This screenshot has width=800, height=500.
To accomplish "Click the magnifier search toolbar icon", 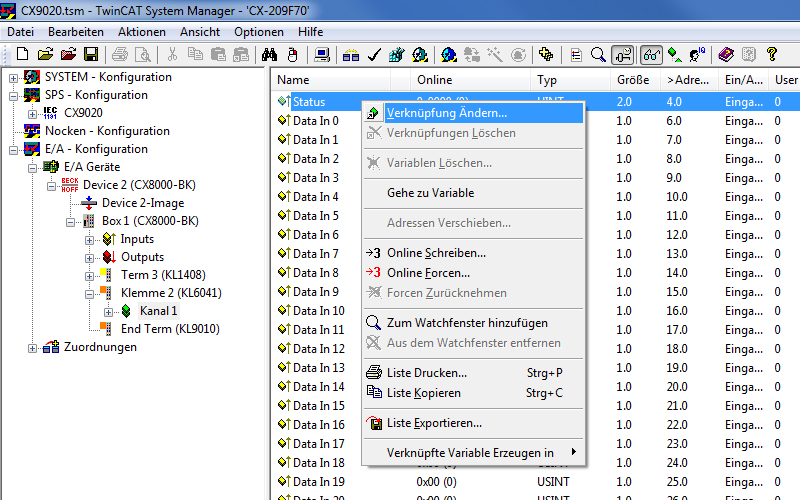I will point(598,55).
